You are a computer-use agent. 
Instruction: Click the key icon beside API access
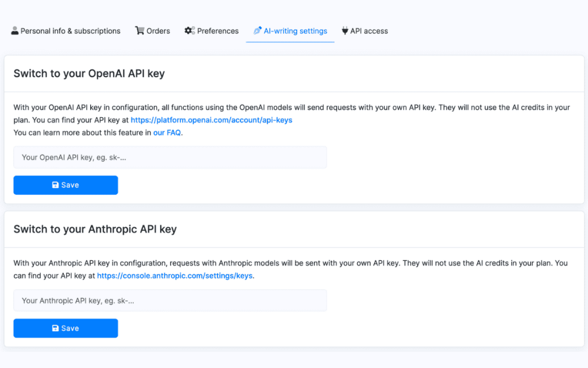tap(344, 30)
